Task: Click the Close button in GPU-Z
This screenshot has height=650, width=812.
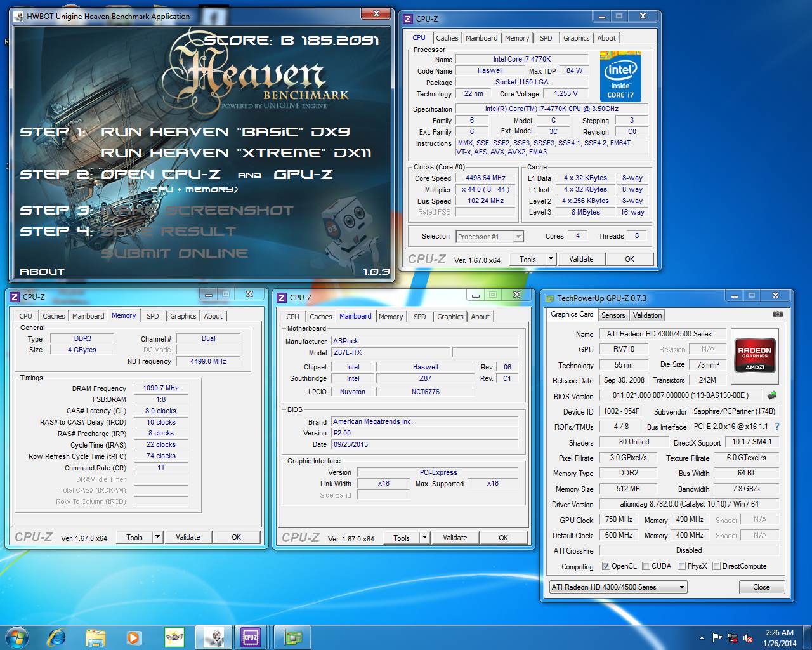Action: [x=761, y=587]
